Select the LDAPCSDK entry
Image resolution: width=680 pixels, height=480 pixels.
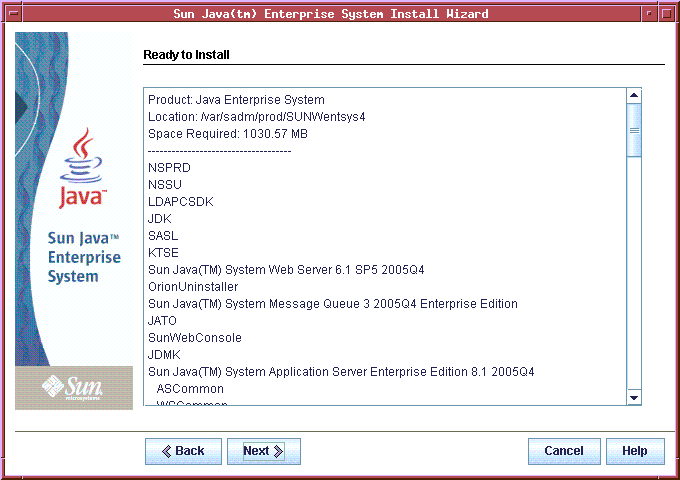point(181,202)
